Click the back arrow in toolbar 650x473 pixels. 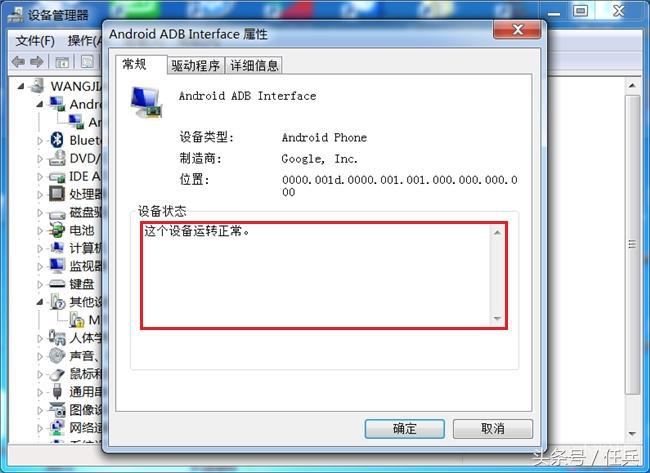pos(18,62)
